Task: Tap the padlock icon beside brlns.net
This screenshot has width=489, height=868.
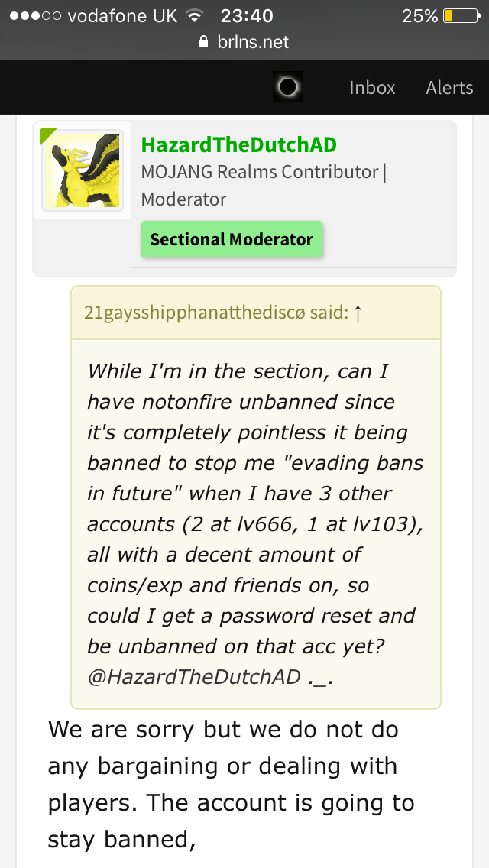Action: pyautogui.click(x=204, y=42)
